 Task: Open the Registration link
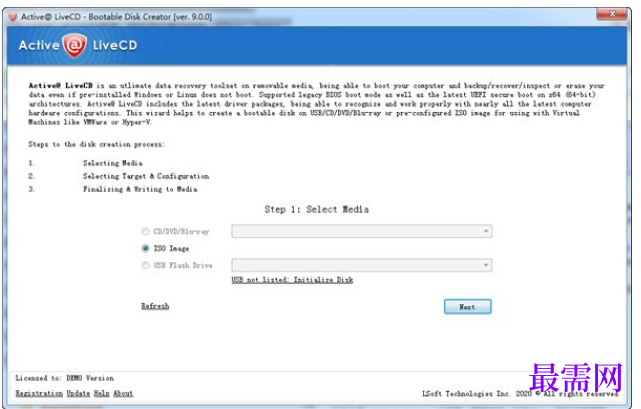(39, 393)
